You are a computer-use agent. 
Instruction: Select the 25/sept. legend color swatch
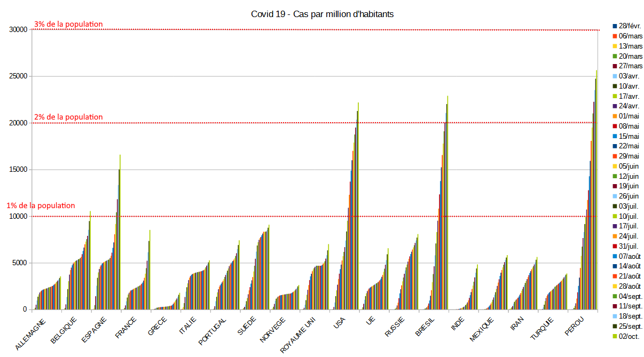coord(615,326)
